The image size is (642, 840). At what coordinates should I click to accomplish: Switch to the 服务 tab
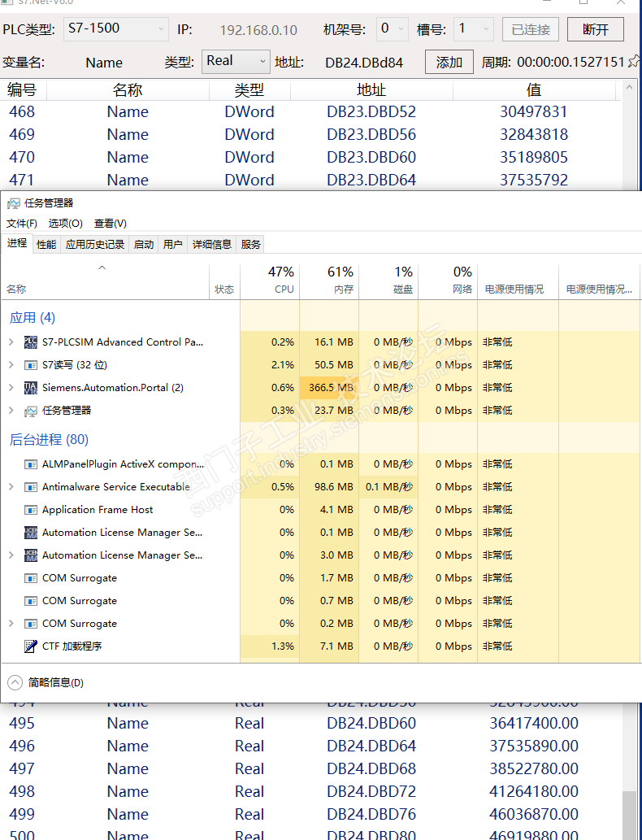(x=250, y=244)
